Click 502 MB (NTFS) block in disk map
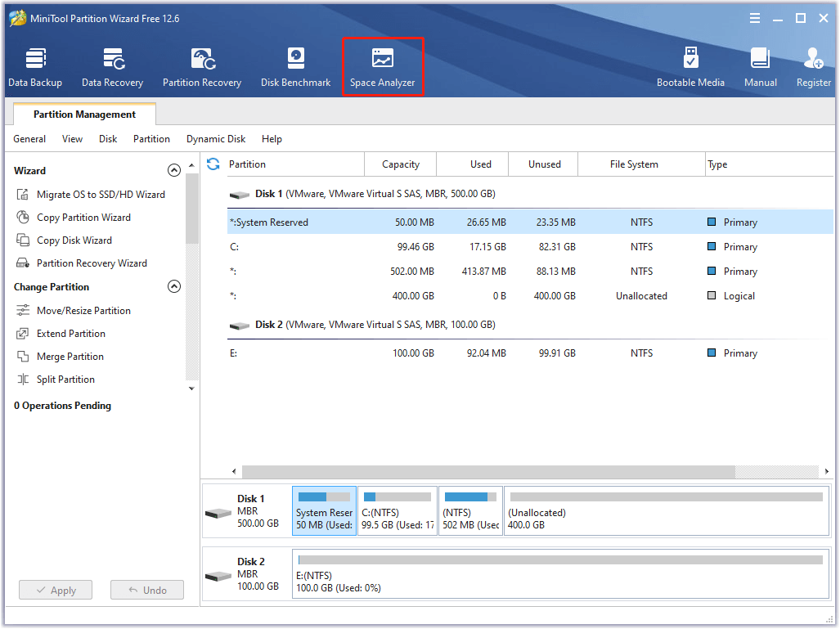 click(x=470, y=511)
